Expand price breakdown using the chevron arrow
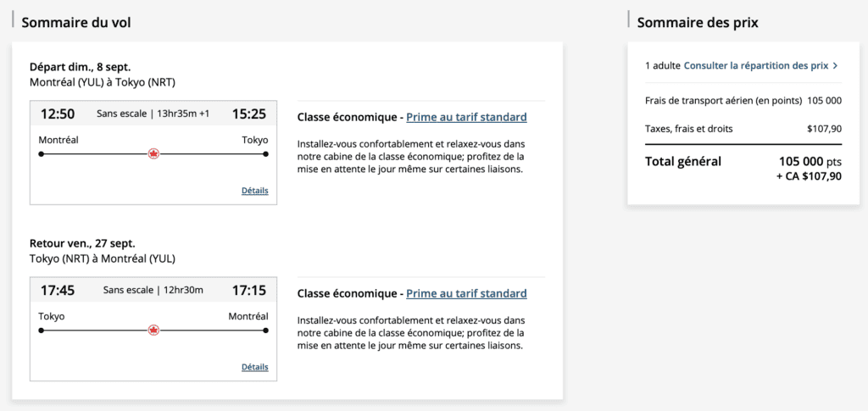Screen dimensions: 868x411 pyautogui.click(x=835, y=65)
